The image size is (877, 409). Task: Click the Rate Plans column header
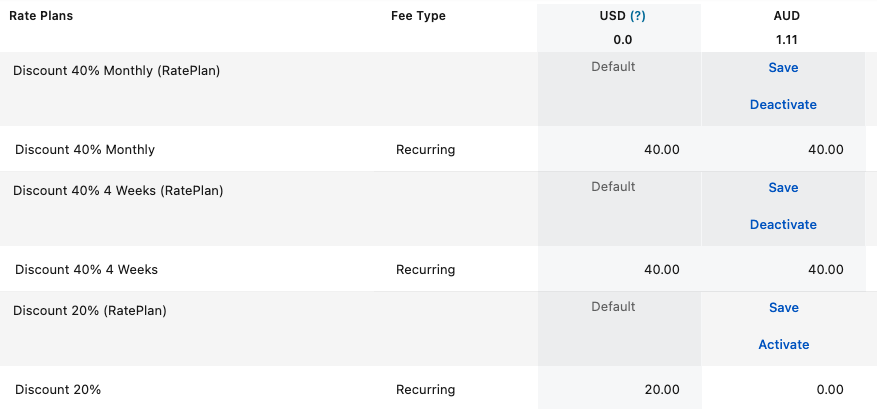[x=41, y=16]
